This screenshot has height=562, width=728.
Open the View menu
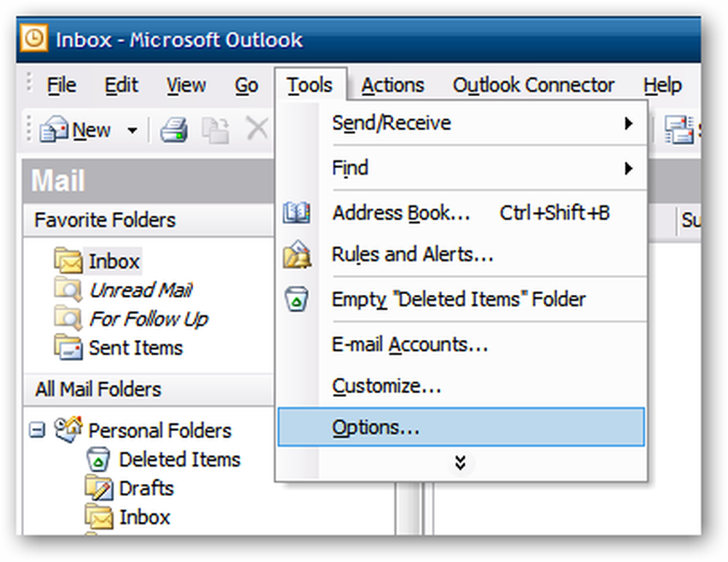[x=186, y=85]
